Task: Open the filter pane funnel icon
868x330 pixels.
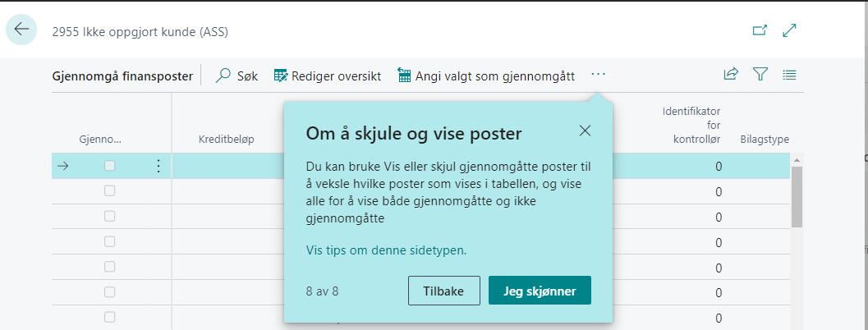Action: tap(760, 75)
